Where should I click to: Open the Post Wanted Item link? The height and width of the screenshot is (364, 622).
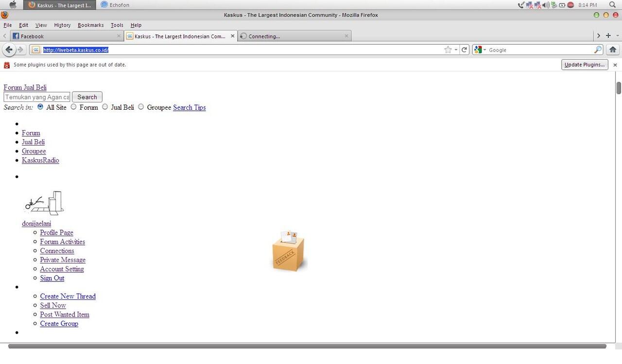coord(65,314)
